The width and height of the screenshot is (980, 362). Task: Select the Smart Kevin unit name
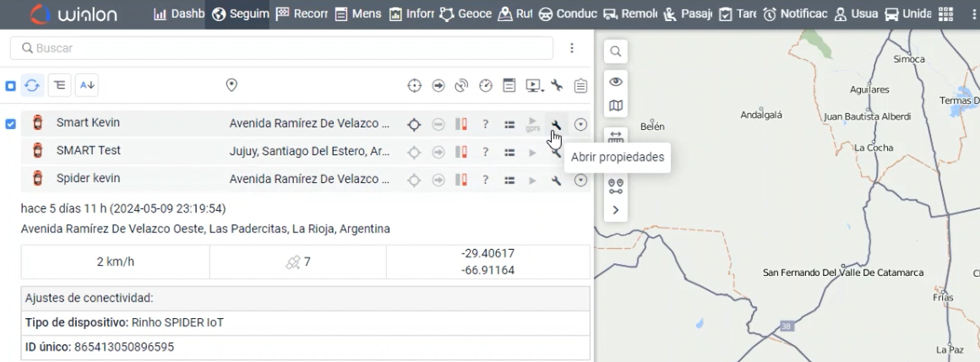coord(88,122)
